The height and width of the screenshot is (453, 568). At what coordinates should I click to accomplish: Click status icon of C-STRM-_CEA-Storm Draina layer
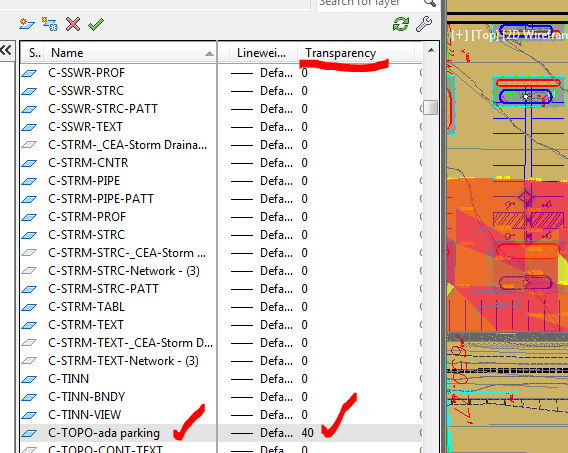(29, 145)
